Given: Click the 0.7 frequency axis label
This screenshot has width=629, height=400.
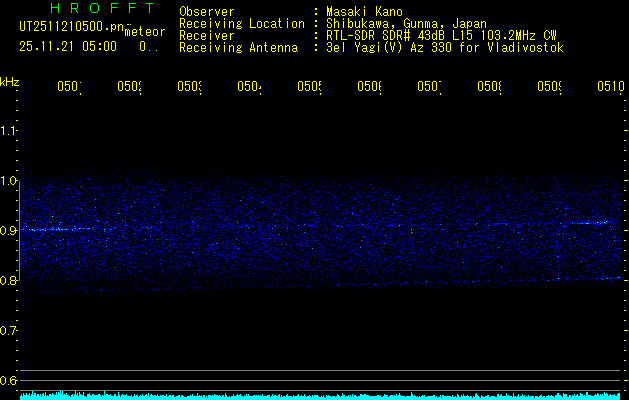Looking at the screenshot, I should (x=9, y=331).
